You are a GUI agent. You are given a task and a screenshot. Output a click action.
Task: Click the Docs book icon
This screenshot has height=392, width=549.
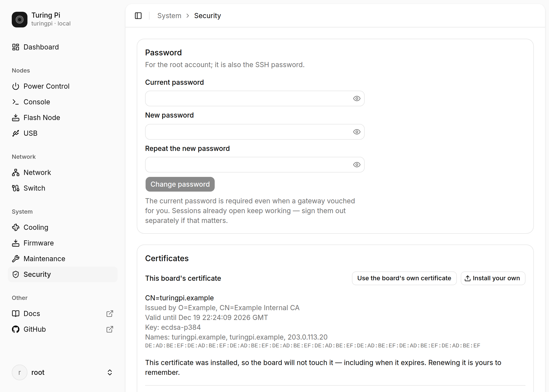pos(16,314)
